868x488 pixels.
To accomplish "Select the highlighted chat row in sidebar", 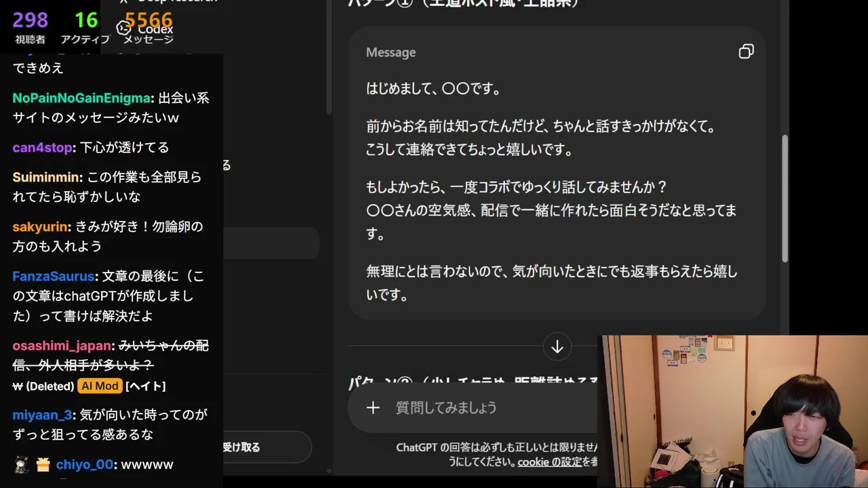I will [271, 243].
